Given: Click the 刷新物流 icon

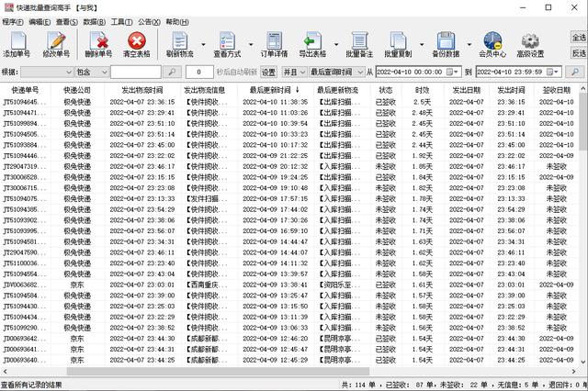Looking at the screenshot, I should (180, 44).
